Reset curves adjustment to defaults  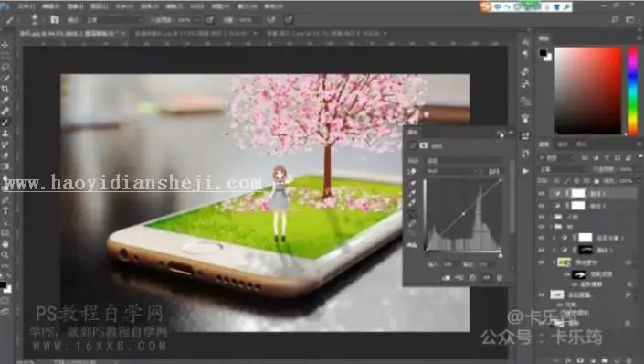tap(473, 278)
